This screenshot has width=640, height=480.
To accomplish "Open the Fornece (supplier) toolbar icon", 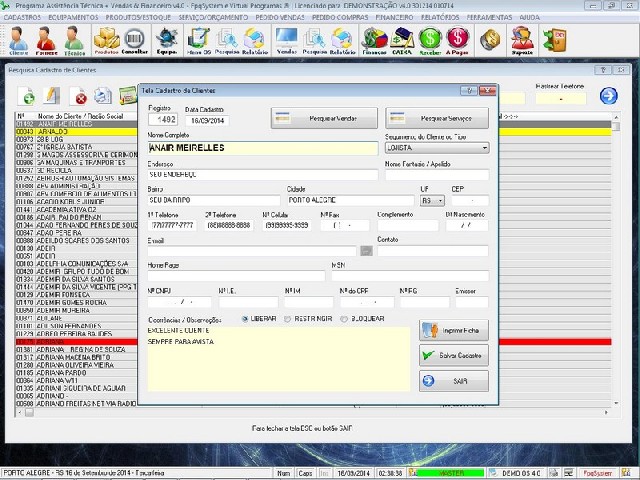I will point(46,40).
